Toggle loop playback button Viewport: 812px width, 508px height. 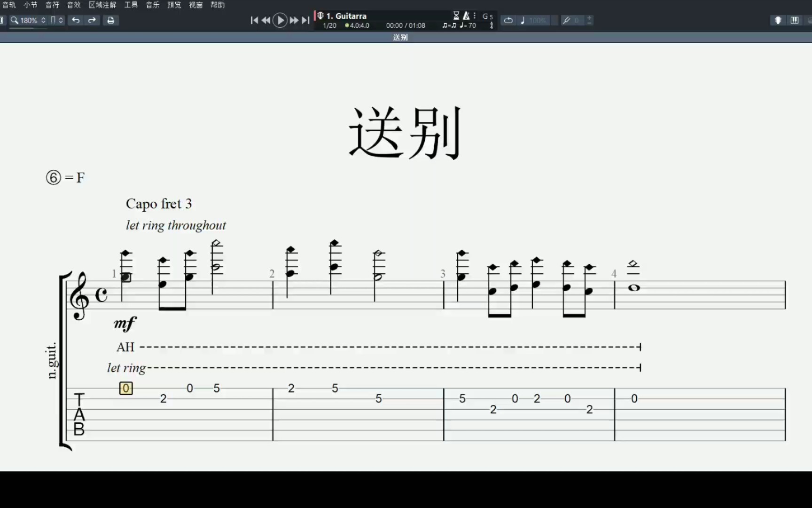pyautogui.click(x=508, y=20)
